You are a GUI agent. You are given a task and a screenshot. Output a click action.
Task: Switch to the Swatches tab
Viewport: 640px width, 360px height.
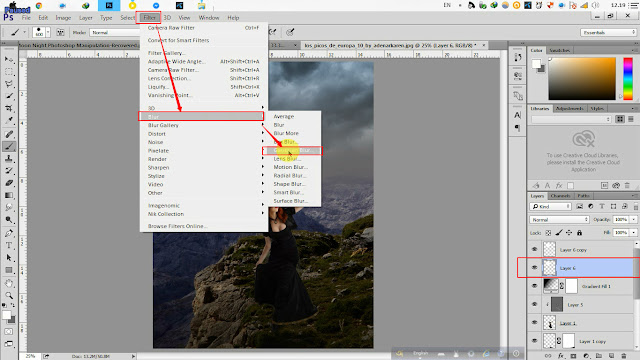[x=560, y=50]
